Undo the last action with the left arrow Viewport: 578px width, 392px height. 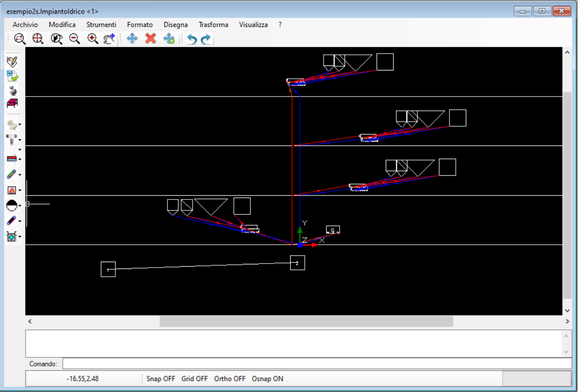[x=192, y=39]
